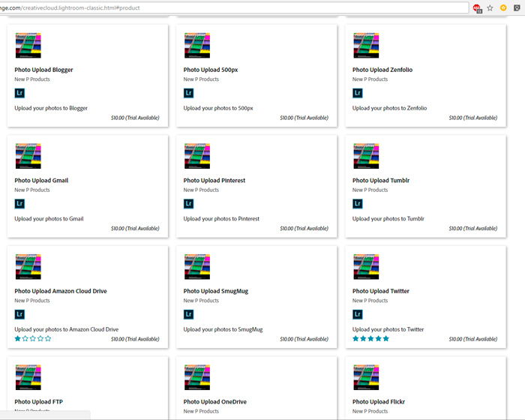Click the Lr icon on Gmail card

pyautogui.click(x=19, y=204)
